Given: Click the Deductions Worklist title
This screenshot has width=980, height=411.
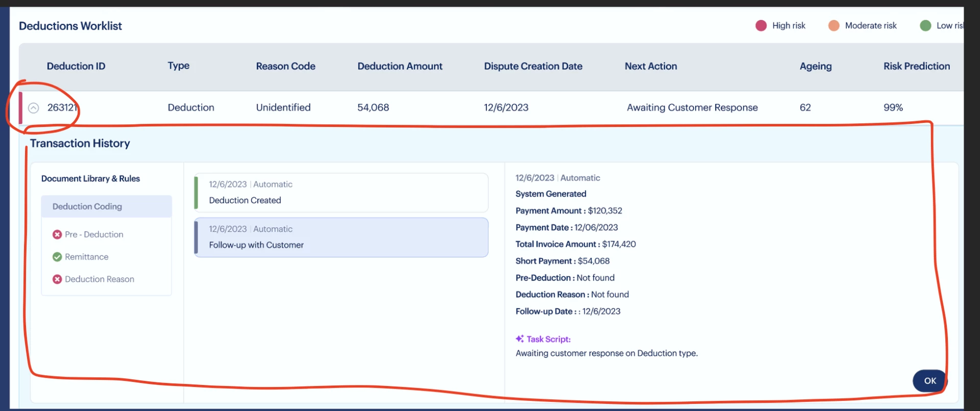Looking at the screenshot, I should click(70, 26).
